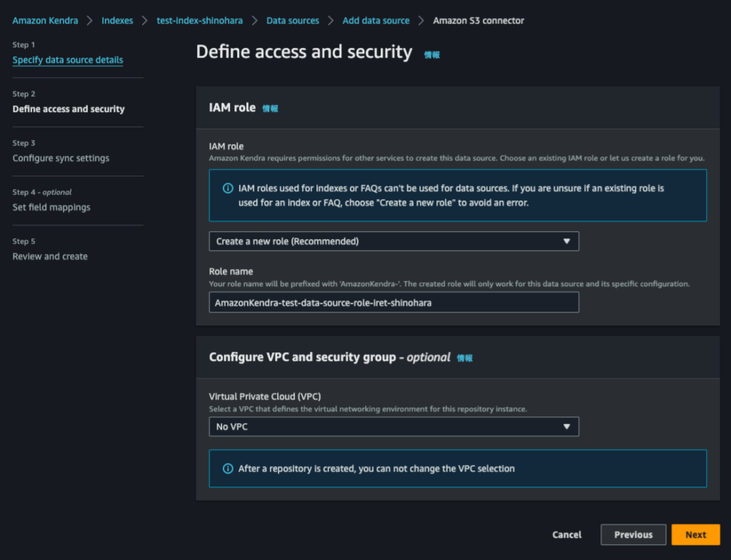The height and width of the screenshot is (560, 731).
Task: Cancel the data source setup
Action: point(567,534)
